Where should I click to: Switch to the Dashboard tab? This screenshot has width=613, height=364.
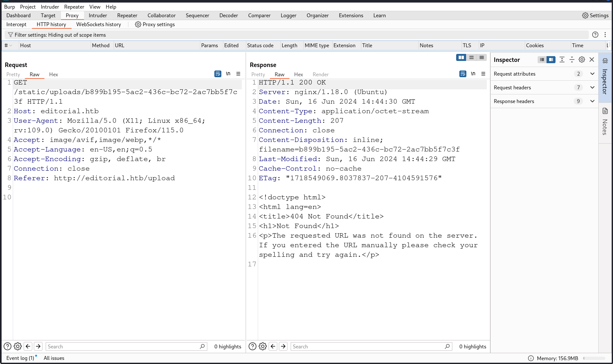tap(19, 15)
